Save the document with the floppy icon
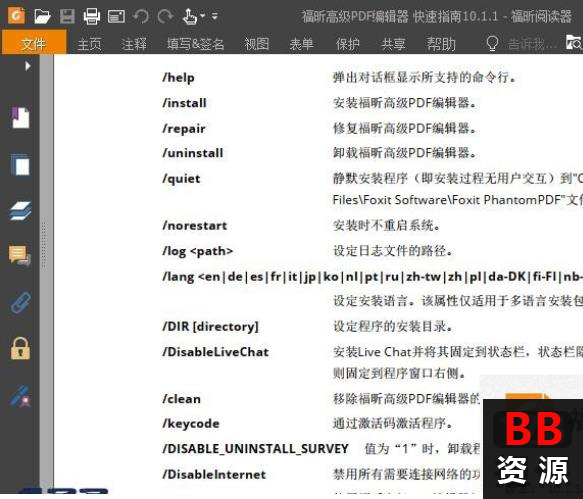Image resolution: width=583 pixels, height=499 pixels. 67,16
